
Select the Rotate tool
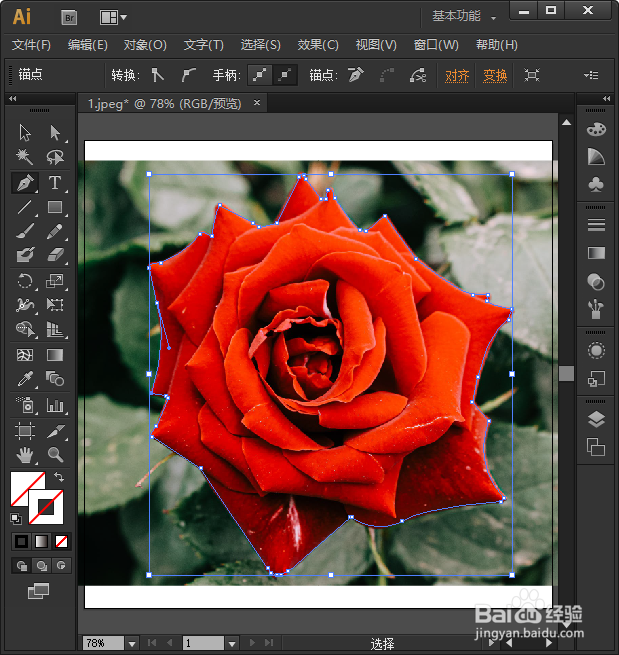[x=25, y=281]
